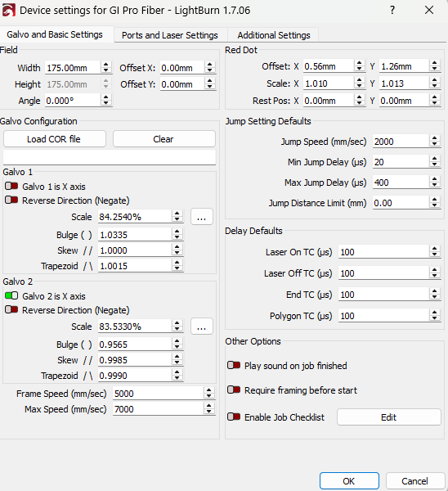Toggle Galvo 2 Reverse Direction switch

11,309
